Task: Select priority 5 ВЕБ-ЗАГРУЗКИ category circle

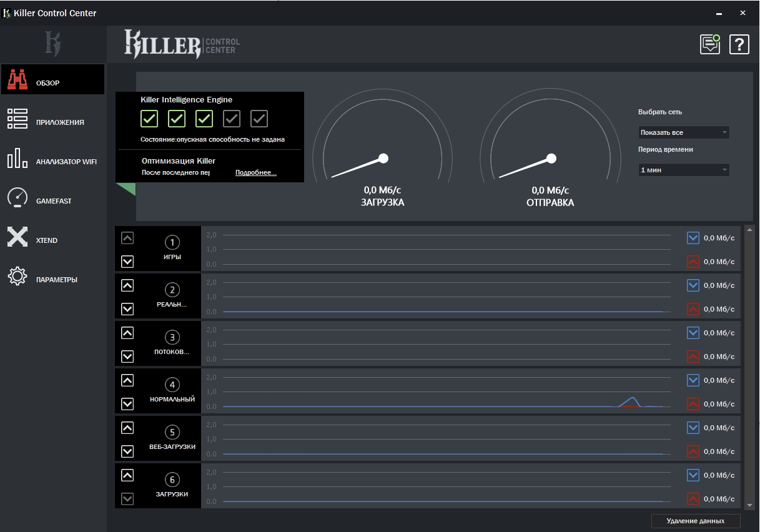Action: [172, 432]
